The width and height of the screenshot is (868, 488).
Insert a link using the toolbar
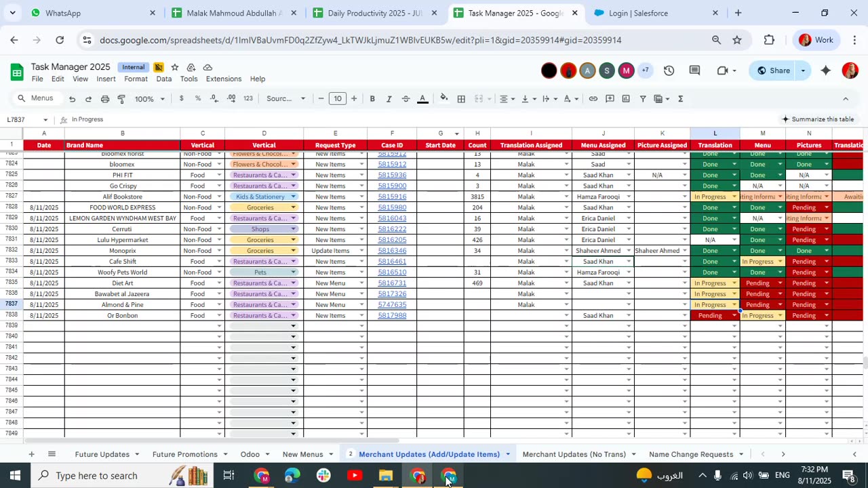tap(593, 99)
